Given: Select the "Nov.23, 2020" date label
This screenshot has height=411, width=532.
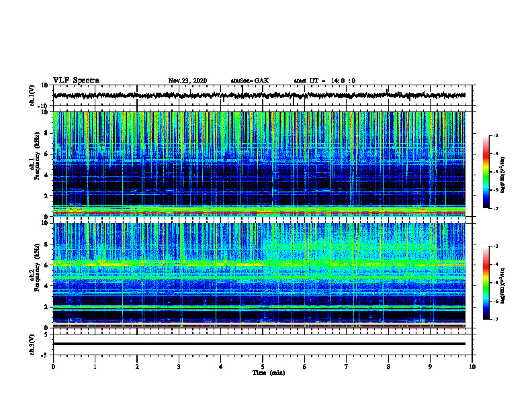Looking at the screenshot, I should 187,81.
